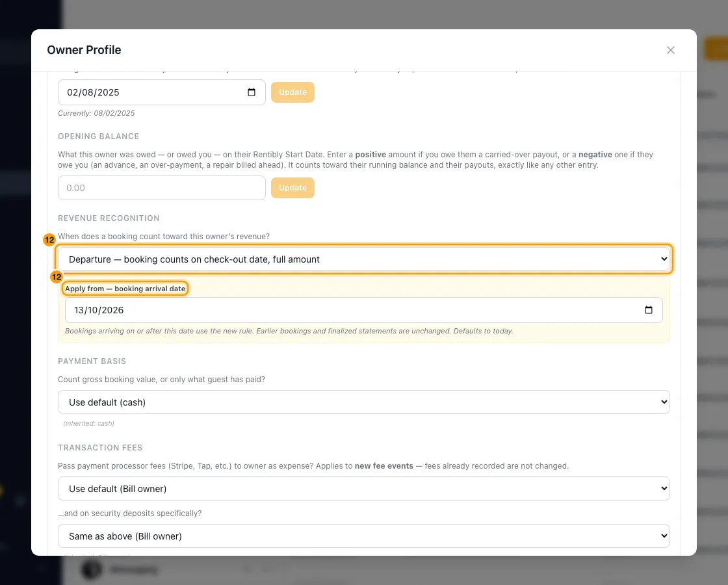The width and height of the screenshot is (728, 585).
Task: Click the opening balance amount field
Action: pyautogui.click(x=162, y=188)
